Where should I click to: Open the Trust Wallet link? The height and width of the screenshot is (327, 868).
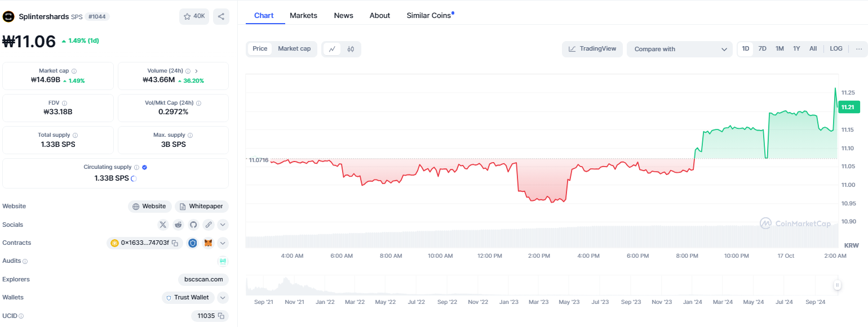188,298
